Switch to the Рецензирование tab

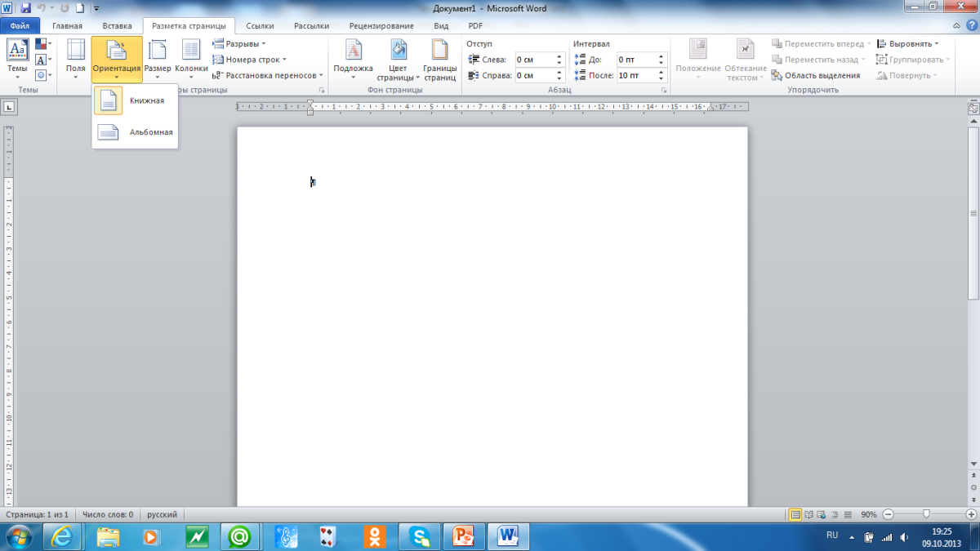point(383,26)
